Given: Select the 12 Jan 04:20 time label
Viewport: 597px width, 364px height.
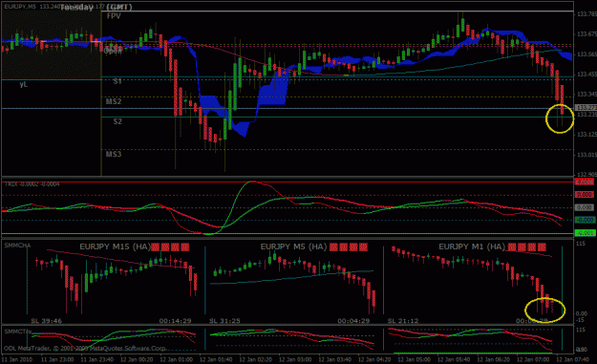Looking at the screenshot, I should [373, 359].
